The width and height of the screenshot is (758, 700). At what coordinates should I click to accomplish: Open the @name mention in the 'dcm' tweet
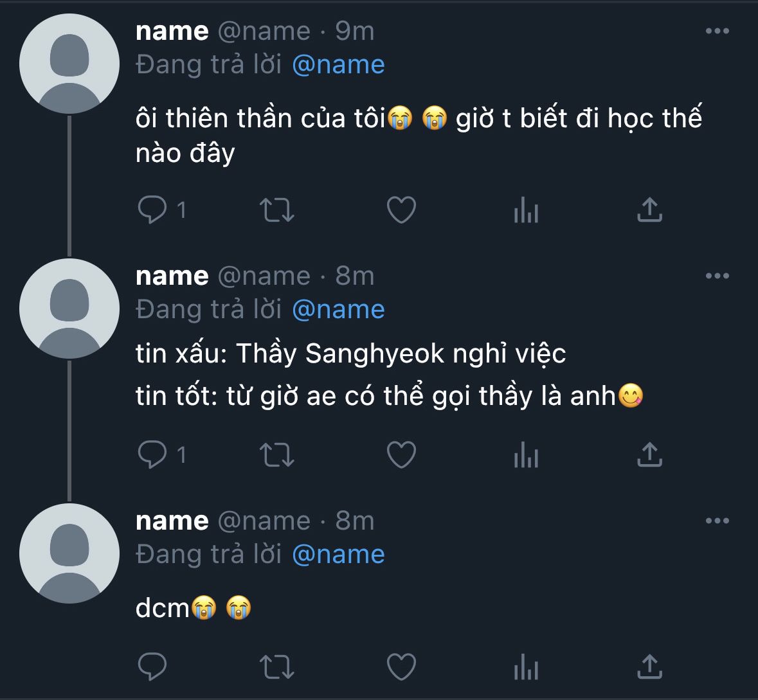tap(338, 555)
